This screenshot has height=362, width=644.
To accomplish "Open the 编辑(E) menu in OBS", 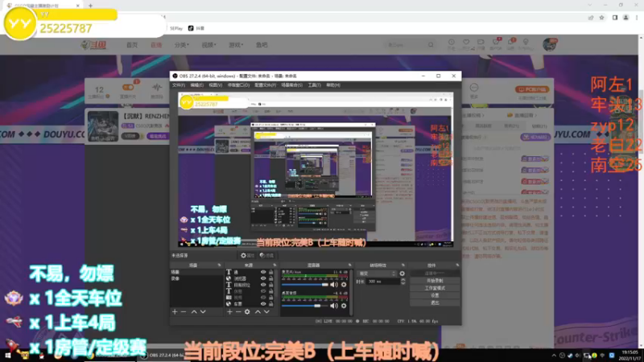I will pos(196,85).
